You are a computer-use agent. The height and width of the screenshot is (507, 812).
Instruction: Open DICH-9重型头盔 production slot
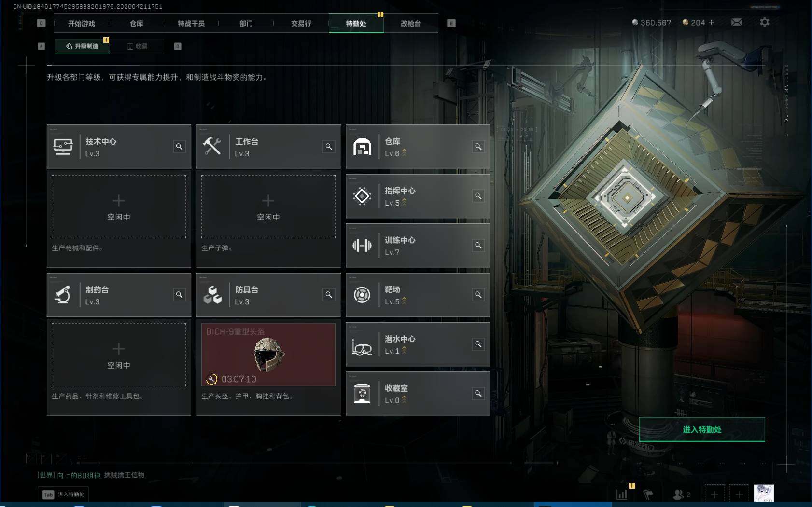(x=268, y=355)
